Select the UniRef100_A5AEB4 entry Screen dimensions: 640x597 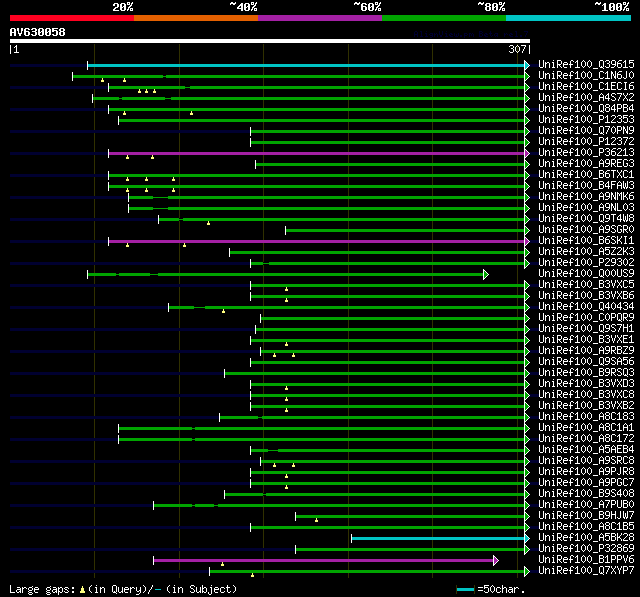pyautogui.click(x=586, y=450)
